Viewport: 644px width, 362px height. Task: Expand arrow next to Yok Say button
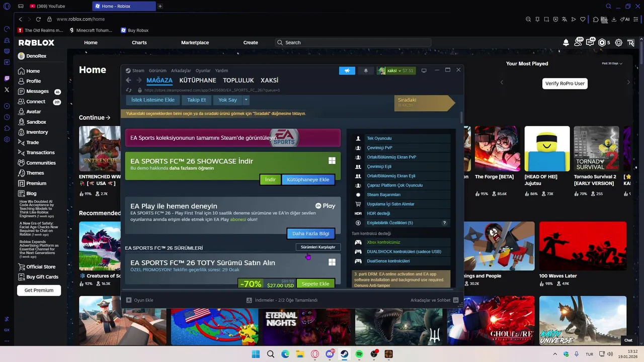pyautogui.click(x=246, y=100)
